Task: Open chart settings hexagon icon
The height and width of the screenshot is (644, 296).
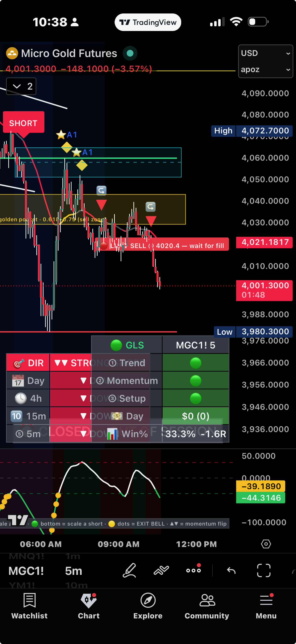Action: (266, 544)
